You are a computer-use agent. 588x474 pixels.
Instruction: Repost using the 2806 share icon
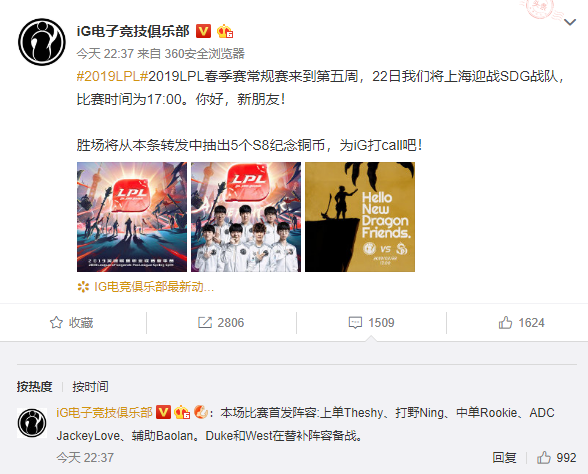coord(221,322)
